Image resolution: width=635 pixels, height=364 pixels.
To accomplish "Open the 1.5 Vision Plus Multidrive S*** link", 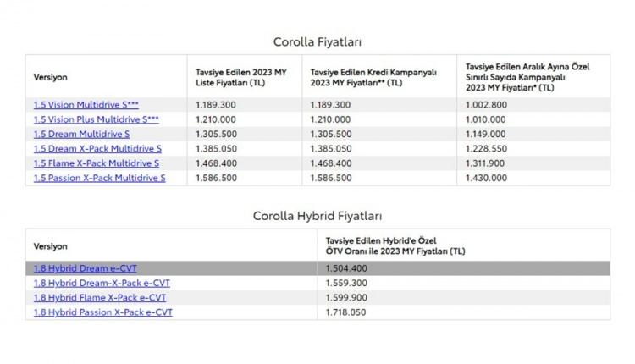I will (x=96, y=119).
